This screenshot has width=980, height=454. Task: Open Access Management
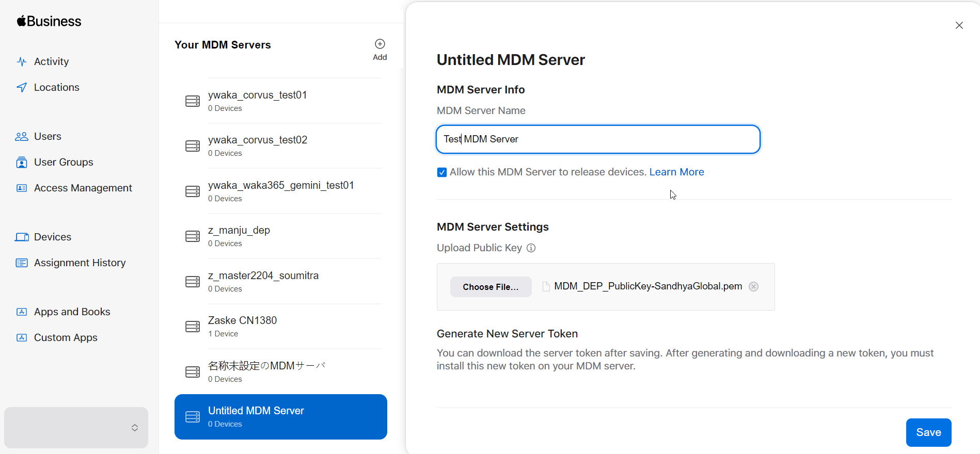pos(83,188)
